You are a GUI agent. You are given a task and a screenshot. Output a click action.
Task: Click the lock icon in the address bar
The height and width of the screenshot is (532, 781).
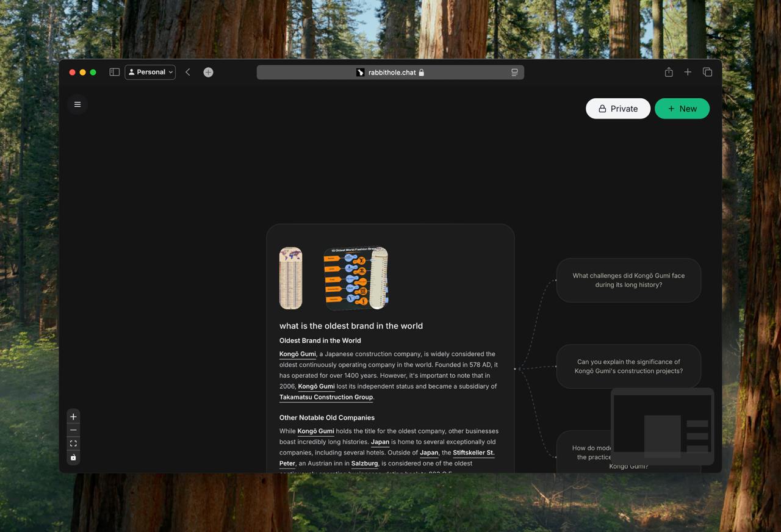click(x=421, y=73)
